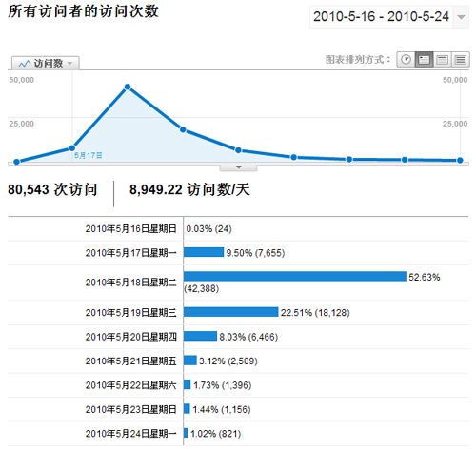This screenshot has width=476, height=449.
Task: Click the 8.03% bar for May 20
Action: coord(200,336)
